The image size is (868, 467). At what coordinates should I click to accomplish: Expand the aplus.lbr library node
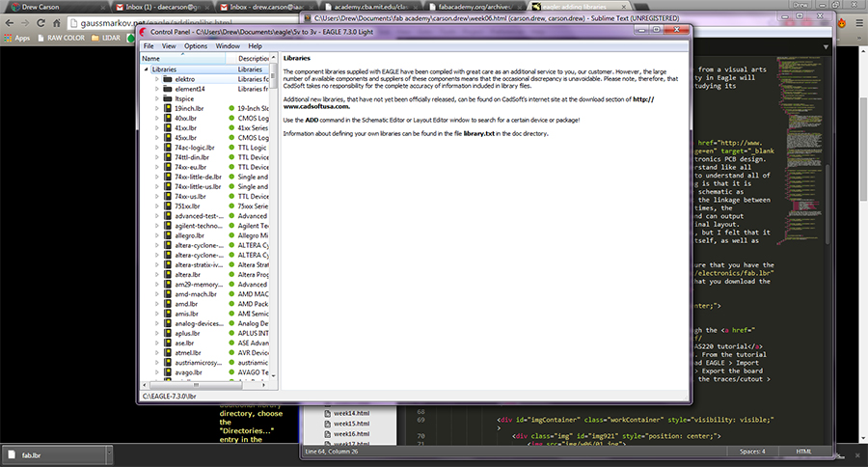pos(156,334)
